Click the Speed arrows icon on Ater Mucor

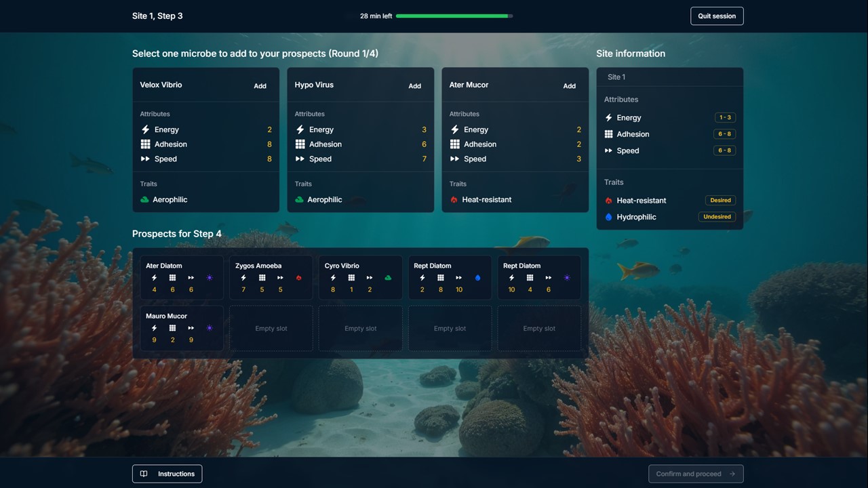coord(454,159)
